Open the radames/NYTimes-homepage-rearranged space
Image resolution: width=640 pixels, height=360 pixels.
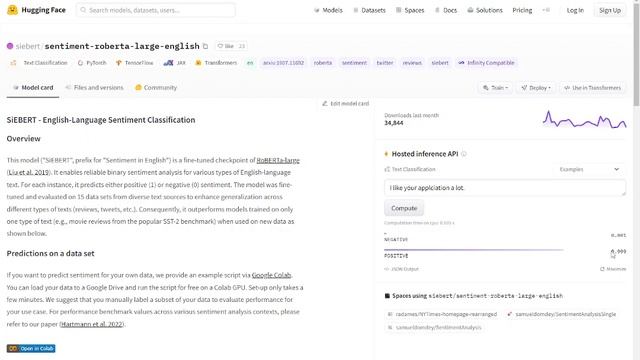pos(442,314)
